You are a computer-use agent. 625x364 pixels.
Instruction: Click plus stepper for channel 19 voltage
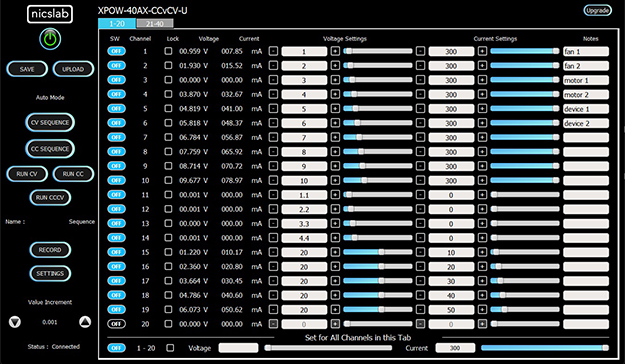point(335,310)
